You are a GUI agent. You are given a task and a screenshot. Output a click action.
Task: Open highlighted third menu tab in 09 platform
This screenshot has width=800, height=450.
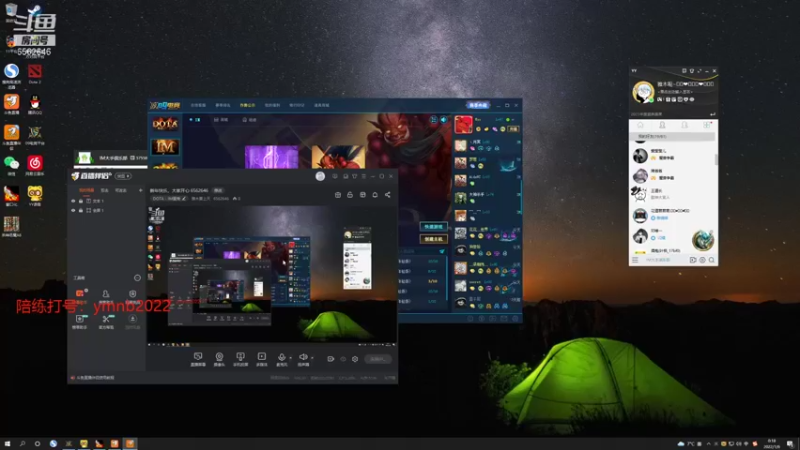(x=247, y=105)
